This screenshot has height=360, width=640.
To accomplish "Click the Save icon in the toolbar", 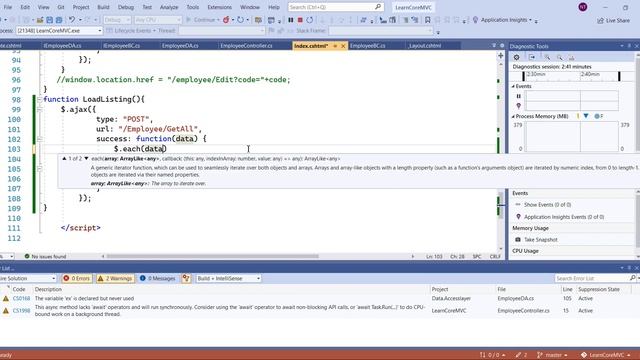I will 49,20.
